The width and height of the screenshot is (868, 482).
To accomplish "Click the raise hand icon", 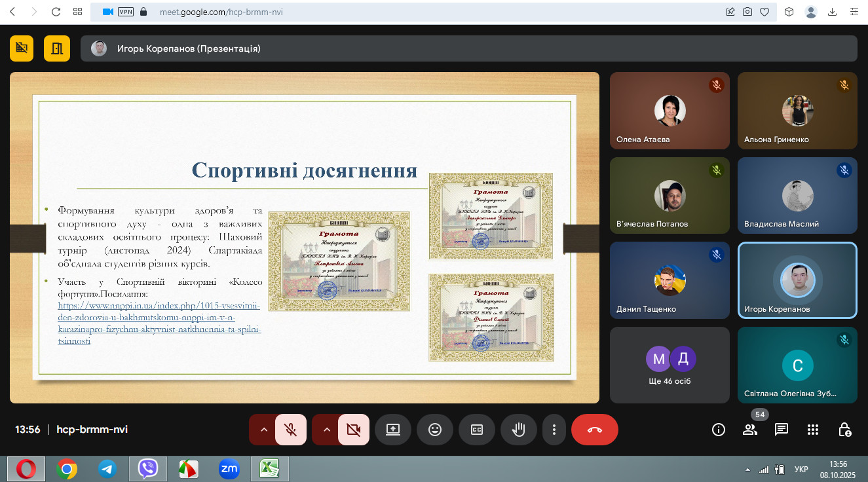I will [x=519, y=430].
